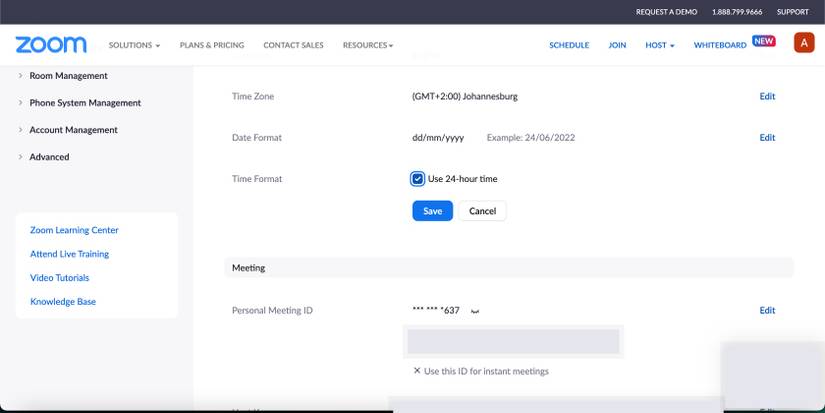Open Zoom Learning Center link
Screen dimensions: 825x413
[x=74, y=230]
